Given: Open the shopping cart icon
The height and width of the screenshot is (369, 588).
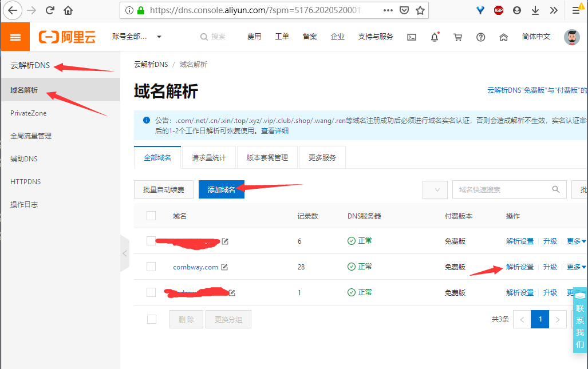Looking at the screenshot, I should tap(457, 37).
